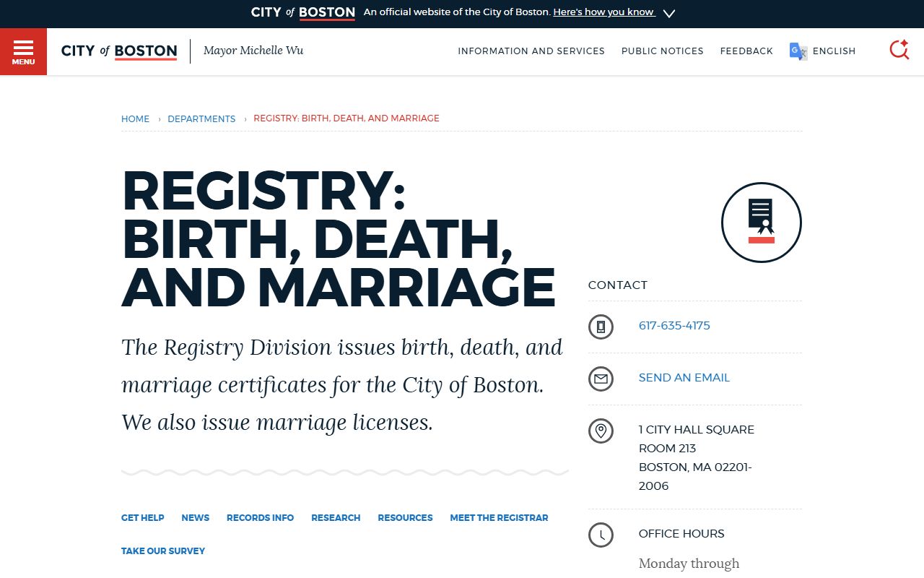924x578 pixels.
Task: Click the clock icon beside Office Hours
Action: [x=601, y=535]
